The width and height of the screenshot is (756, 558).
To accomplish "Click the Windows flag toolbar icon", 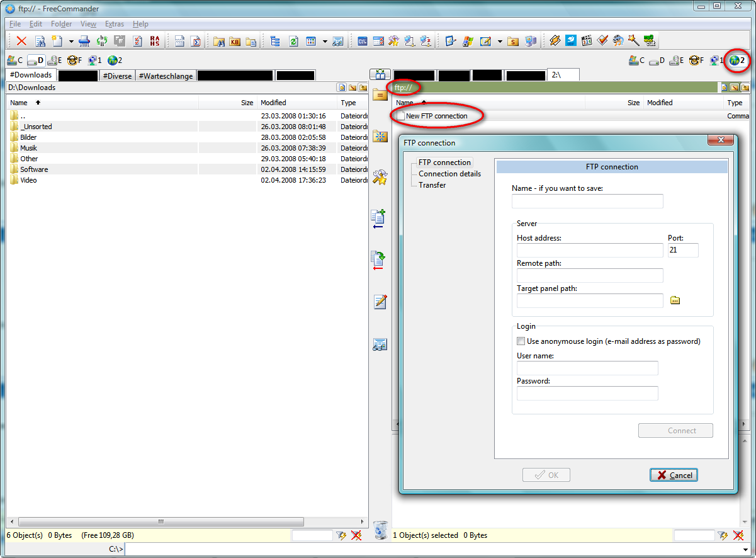I will pos(468,41).
